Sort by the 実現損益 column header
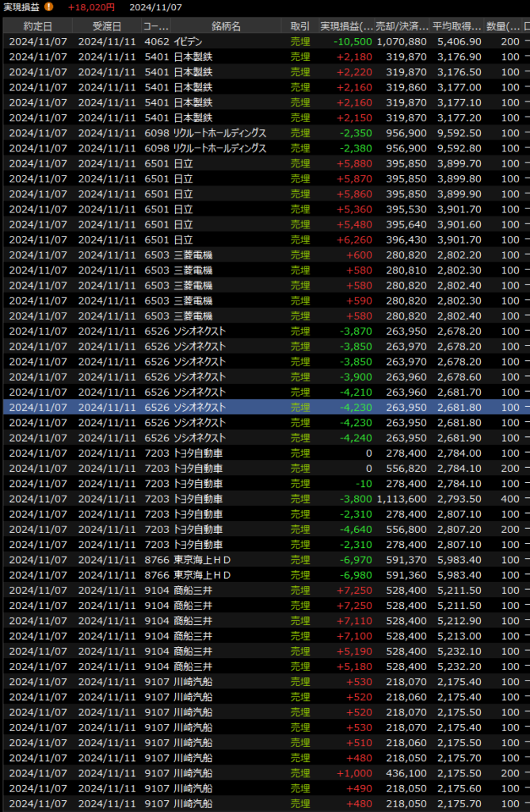The height and width of the screenshot is (812, 530). point(345,26)
